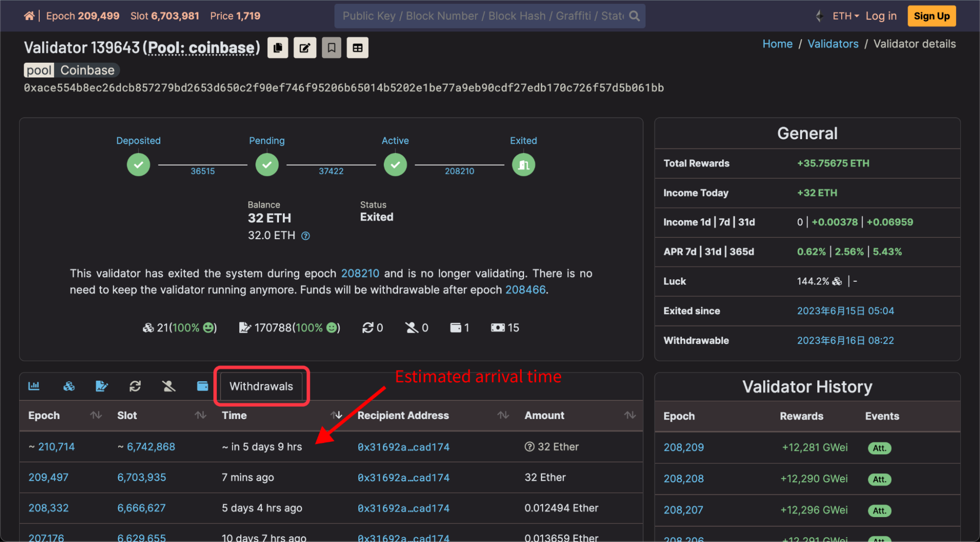Viewport: 980px width, 542px height.
Task: Add validator to dashboard icon
Action: 357,48
